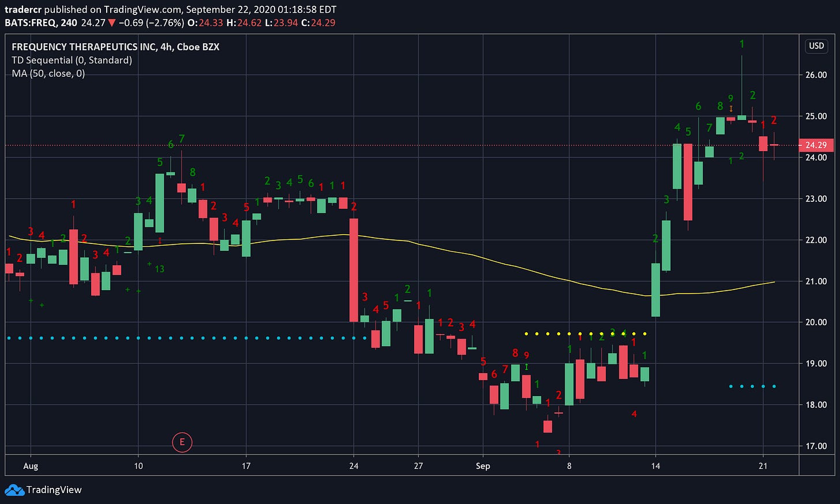The image size is (840, 504).
Task: Click the 14 date axis label
Action: pyautogui.click(x=655, y=466)
